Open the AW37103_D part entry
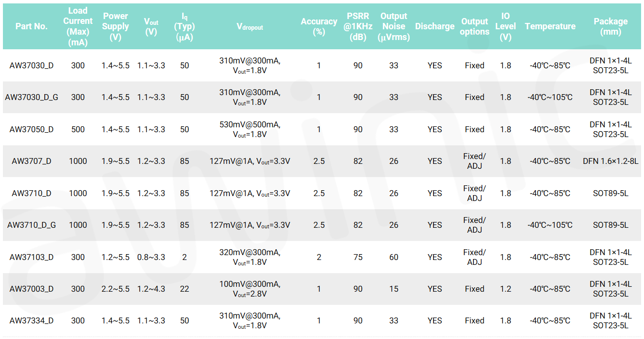 tap(32, 257)
